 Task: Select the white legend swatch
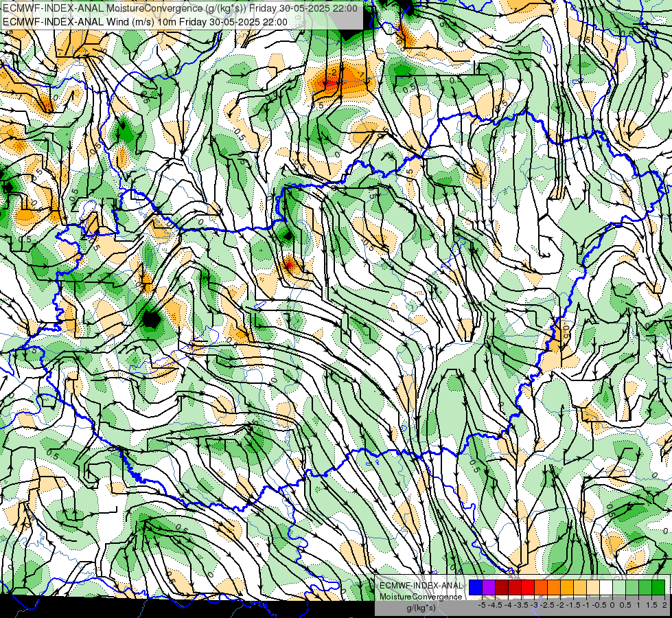(606, 587)
